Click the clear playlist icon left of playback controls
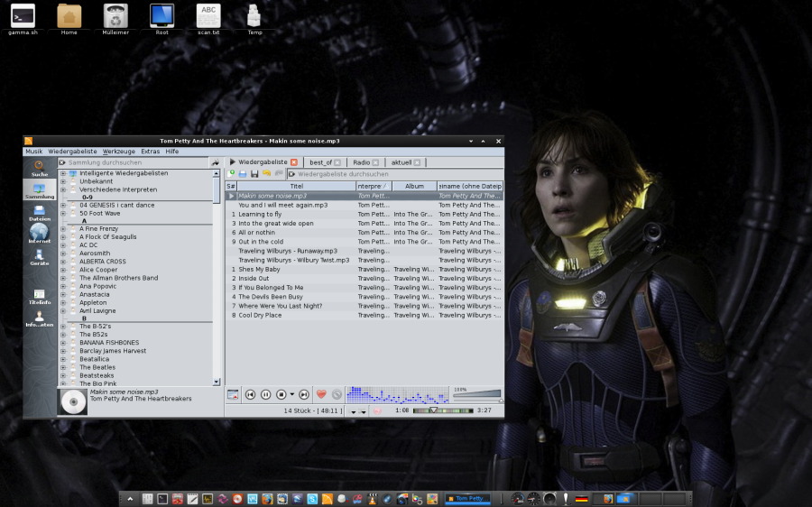Viewport: 812px width, 507px height. [x=233, y=394]
